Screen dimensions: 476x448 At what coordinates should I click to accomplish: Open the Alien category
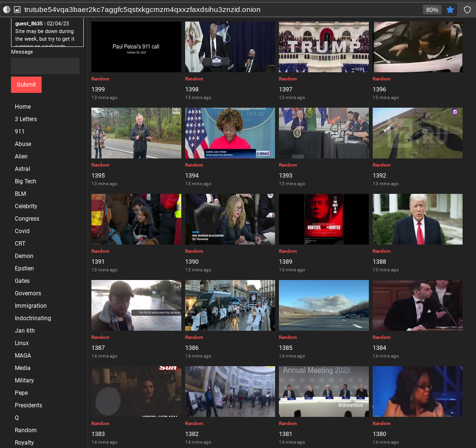click(x=21, y=157)
